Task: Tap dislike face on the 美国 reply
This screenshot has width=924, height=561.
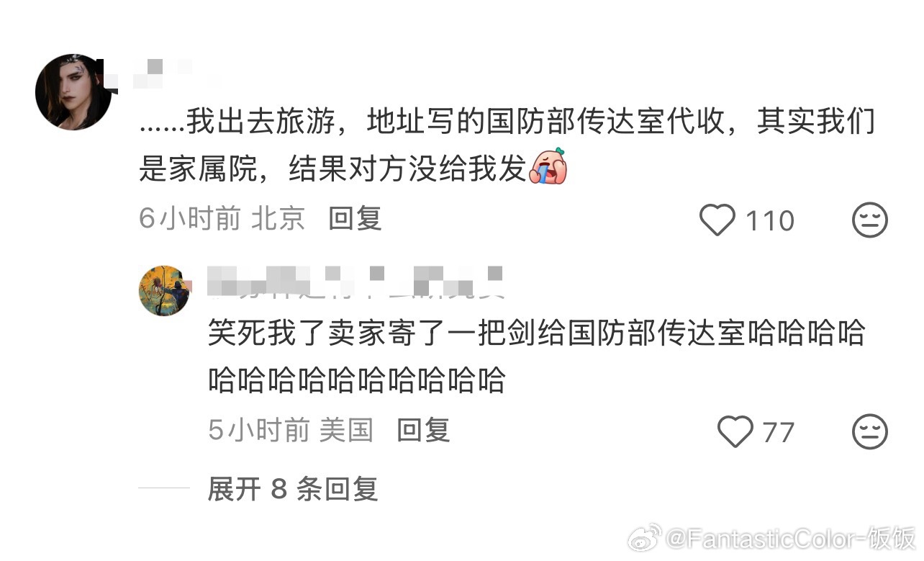Action: tap(870, 431)
